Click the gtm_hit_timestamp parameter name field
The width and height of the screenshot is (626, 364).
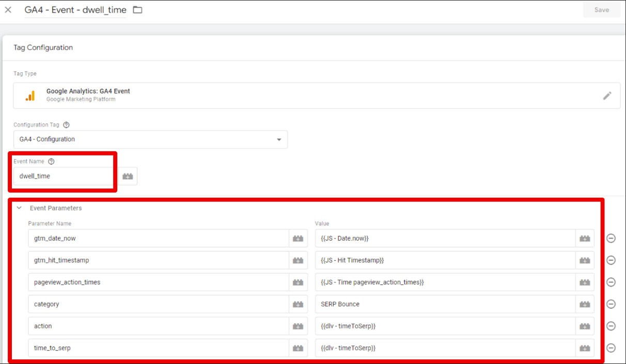[158, 260]
